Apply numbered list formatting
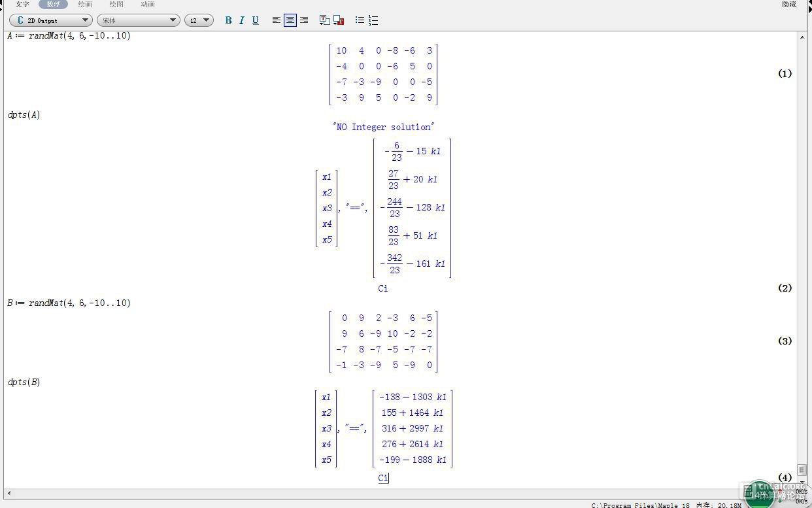Screen dimensions: 812x508 coord(373,20)
